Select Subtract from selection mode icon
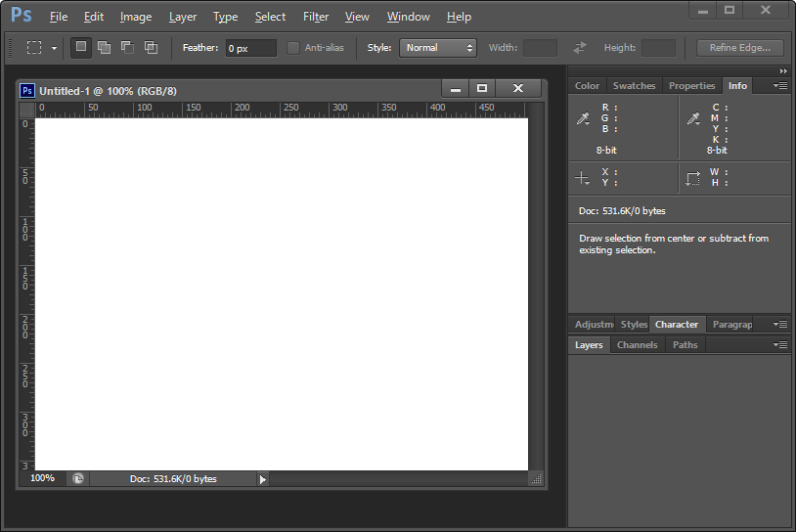796x532 pixels. click(127, 48)
